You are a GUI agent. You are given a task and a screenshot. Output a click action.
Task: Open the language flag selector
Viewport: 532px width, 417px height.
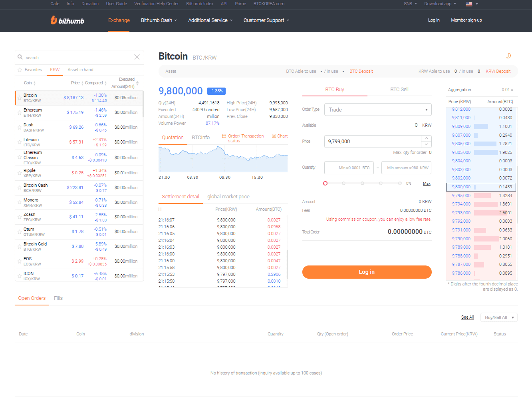tap(472, 4)
